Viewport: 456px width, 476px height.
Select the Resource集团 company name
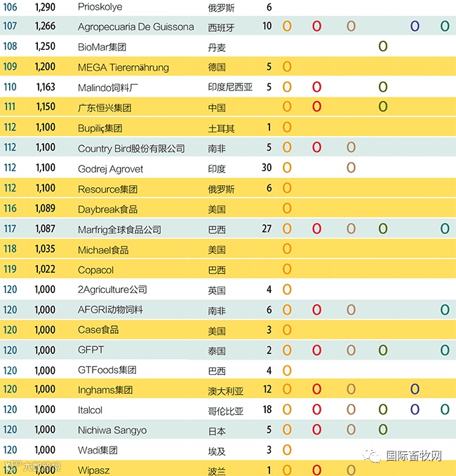click(107, 189)
